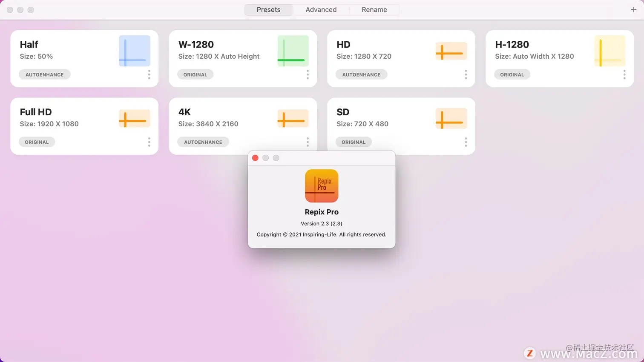Add a new preset with plus icon
The image size is (644, 362).
pos(633,9)
